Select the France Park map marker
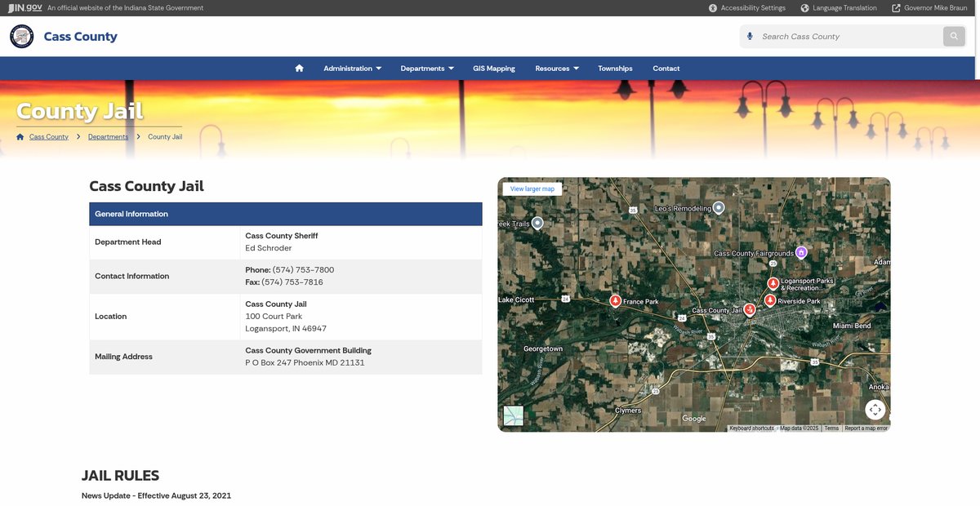The height and width of the screenshot is (506, 980). tap(616, 301)
